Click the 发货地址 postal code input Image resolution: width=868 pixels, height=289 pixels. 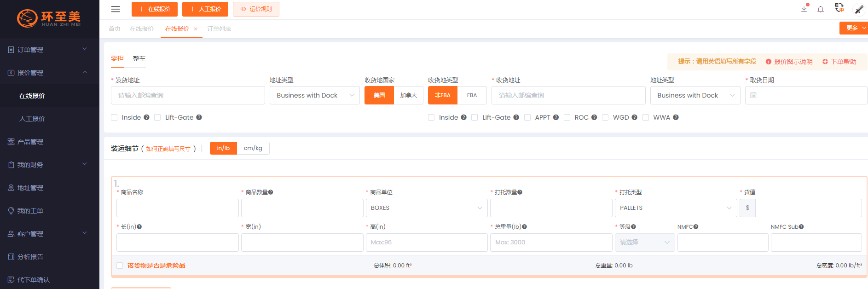[188, 95]
